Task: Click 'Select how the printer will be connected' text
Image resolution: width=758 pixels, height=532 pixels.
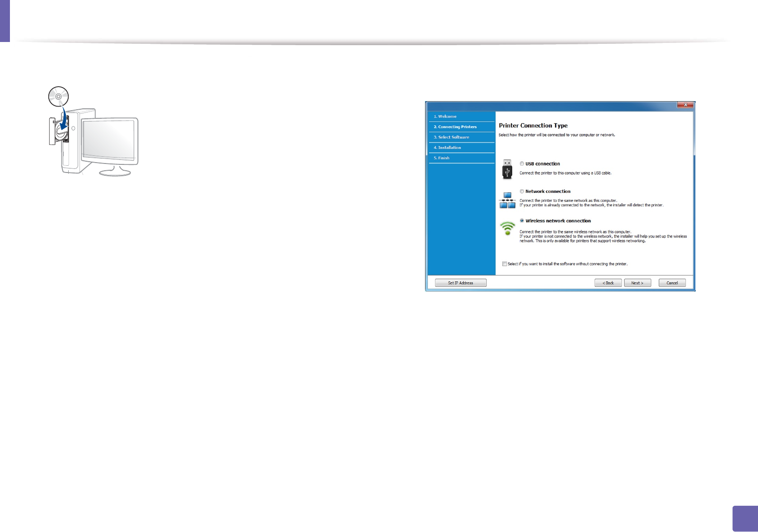Action: tap(557, 135)
